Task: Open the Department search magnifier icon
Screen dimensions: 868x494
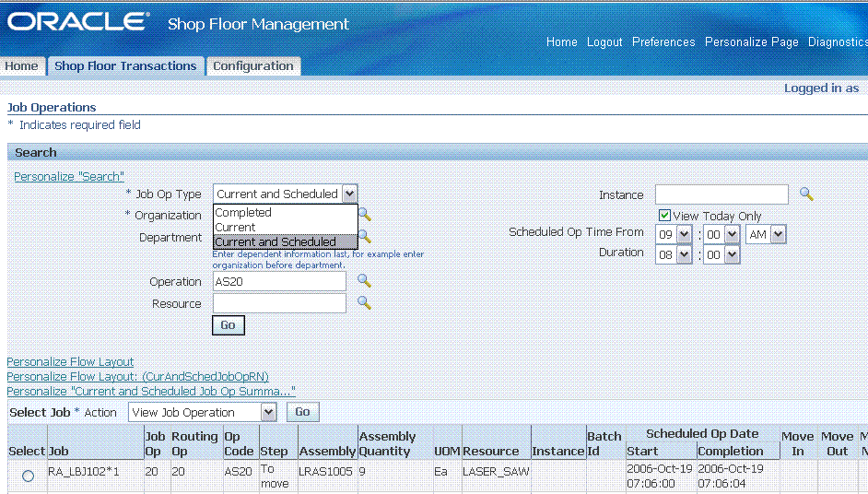Action: point(365,237)
